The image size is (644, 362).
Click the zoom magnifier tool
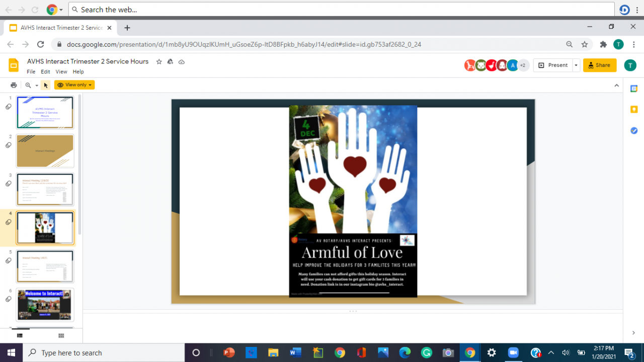28,85
